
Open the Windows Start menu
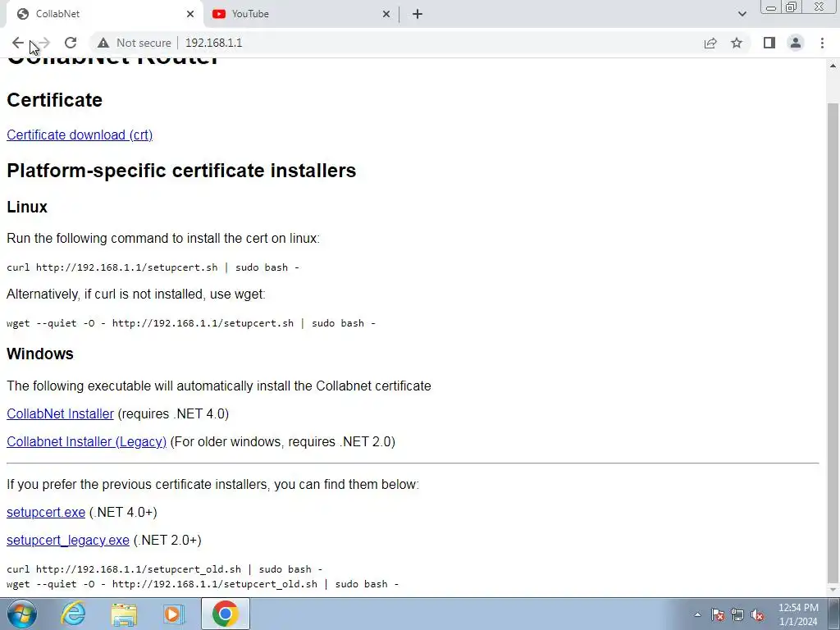pyautogui.click(x=22, y=614)
